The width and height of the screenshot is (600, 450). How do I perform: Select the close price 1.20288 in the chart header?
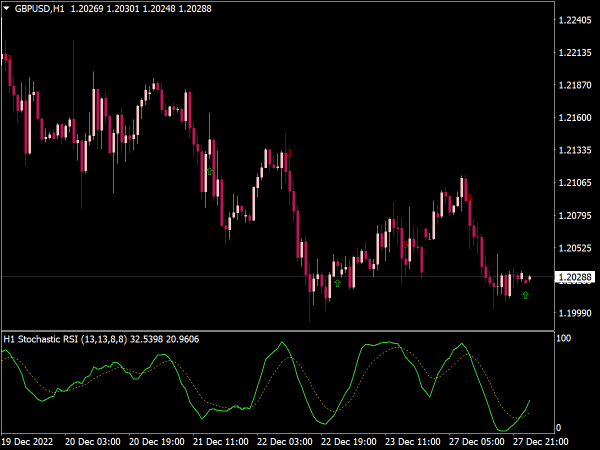coord(195,8)
